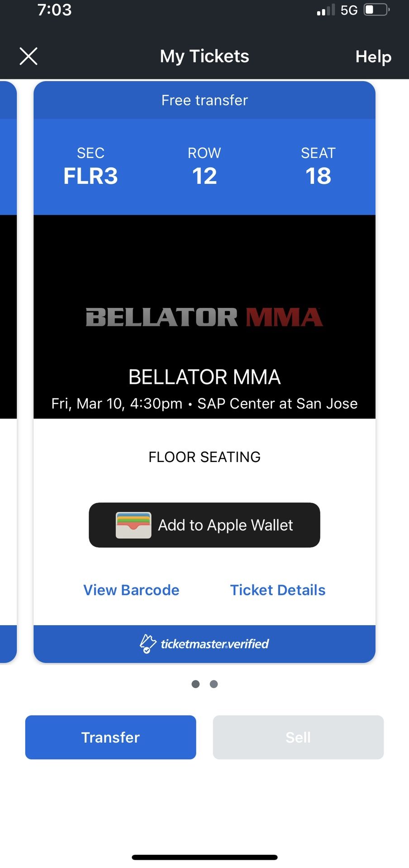Tap the 5G network indicator
The height and width of the screenshot is (868, 409).
[x=349, y=10]
